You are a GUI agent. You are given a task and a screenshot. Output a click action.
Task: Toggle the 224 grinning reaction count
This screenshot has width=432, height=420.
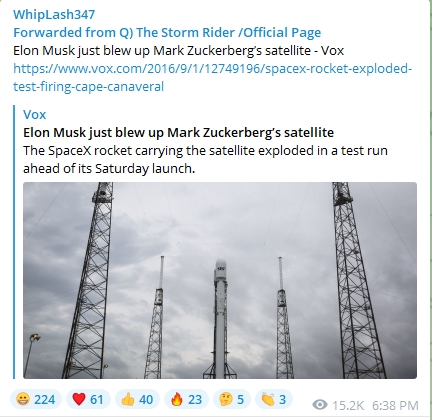point(45,399)
